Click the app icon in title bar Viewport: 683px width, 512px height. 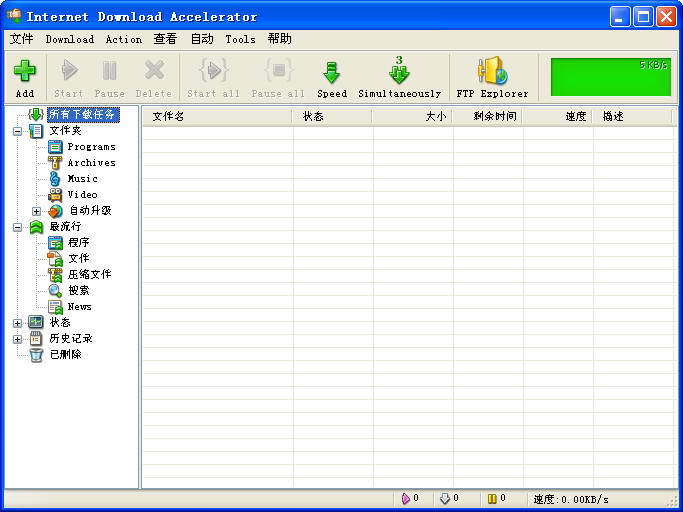pos(14,16)
